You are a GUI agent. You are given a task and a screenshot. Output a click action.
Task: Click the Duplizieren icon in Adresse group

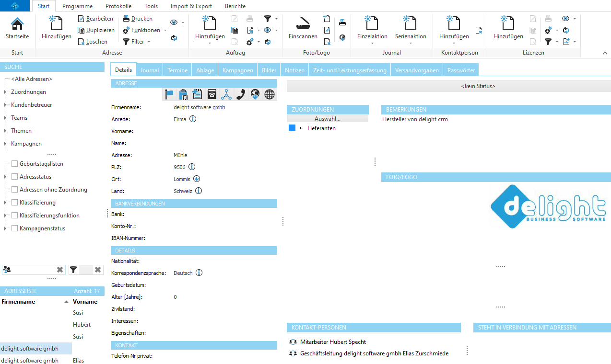pyautogui.click(x=82, y=30)
